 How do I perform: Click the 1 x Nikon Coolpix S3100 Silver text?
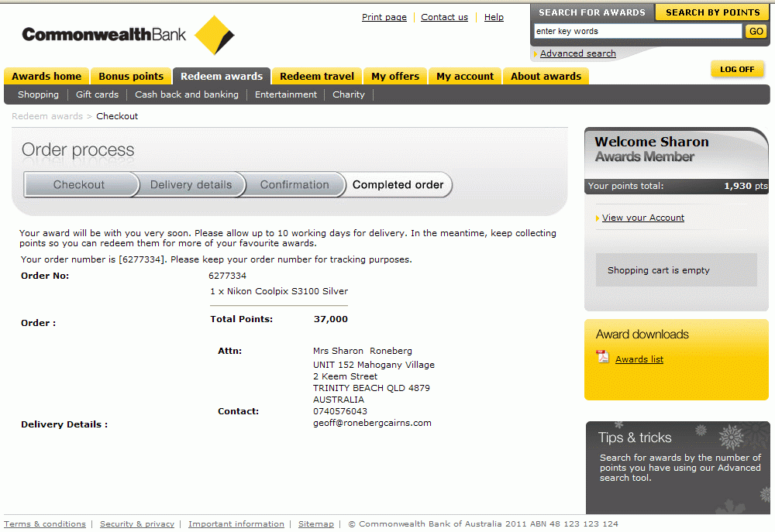(x=279, y=291)
